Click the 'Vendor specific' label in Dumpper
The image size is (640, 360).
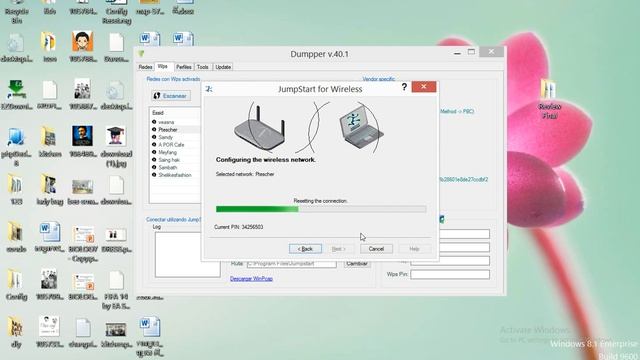[378, 79]
